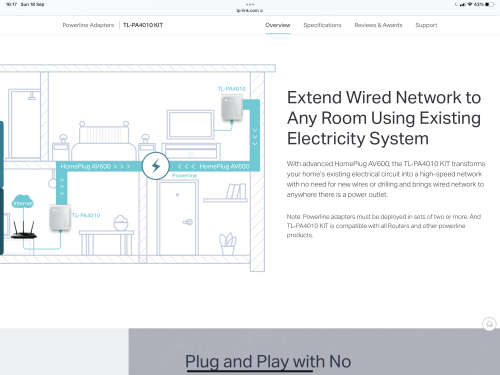Switch to the Specifications tab
500x375 pixels.
tap(322, 25)
